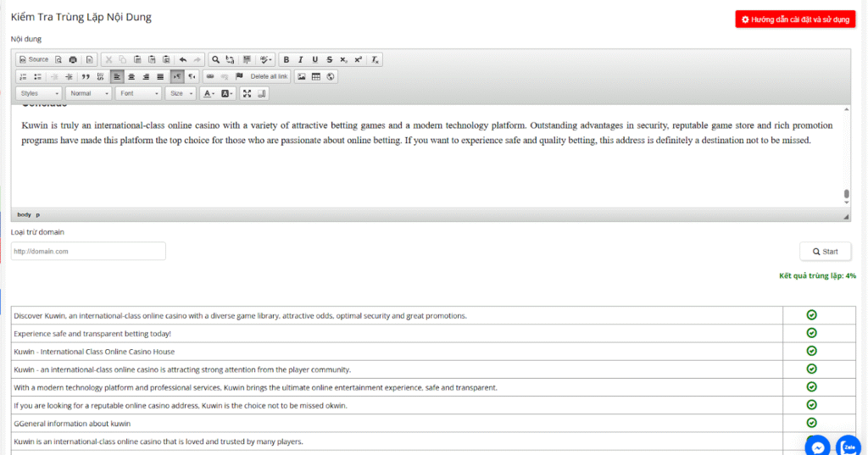
Task: Open Source view in the editor
Action: point(34,59)
